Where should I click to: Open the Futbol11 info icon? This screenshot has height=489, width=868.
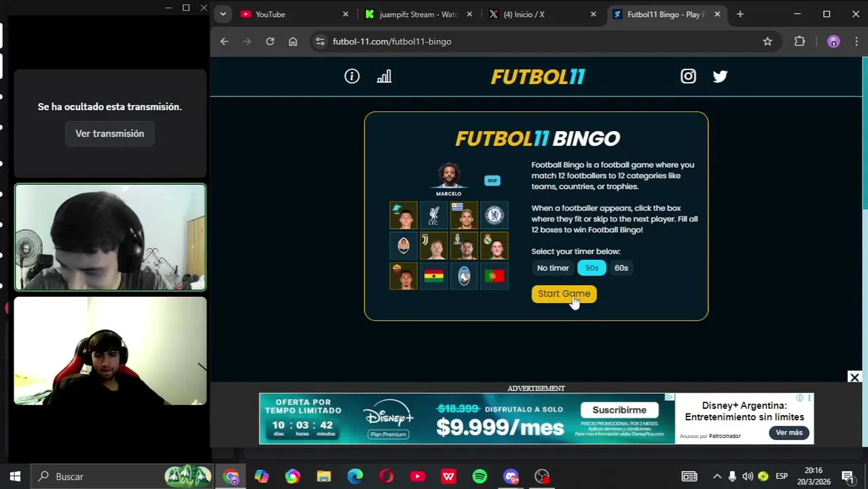pyautogui.click(x=352, y=77)
